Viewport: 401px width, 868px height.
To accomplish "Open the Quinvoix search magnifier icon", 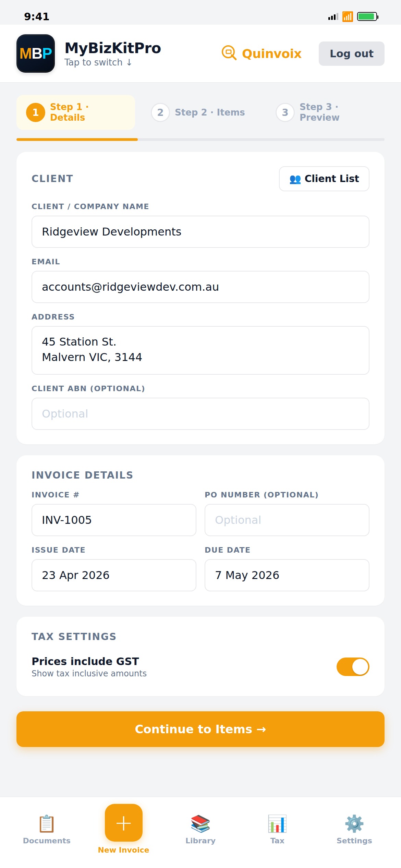I will click(229, 53).
